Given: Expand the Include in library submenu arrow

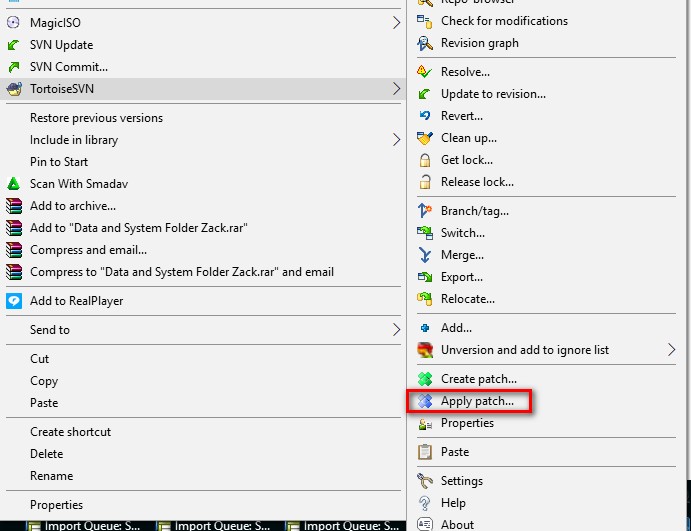Looking at the screenshot, I should (396, 140).
